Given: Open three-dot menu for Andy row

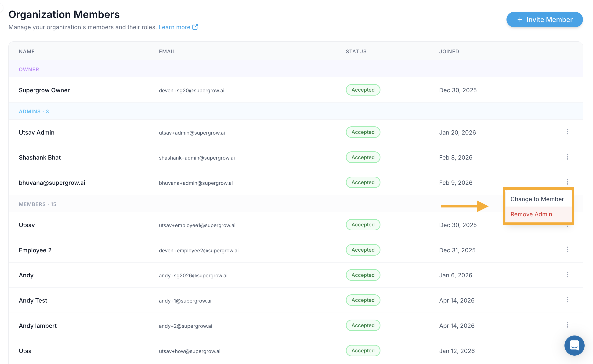Looking at the screenshot, I should pos(567,275).
